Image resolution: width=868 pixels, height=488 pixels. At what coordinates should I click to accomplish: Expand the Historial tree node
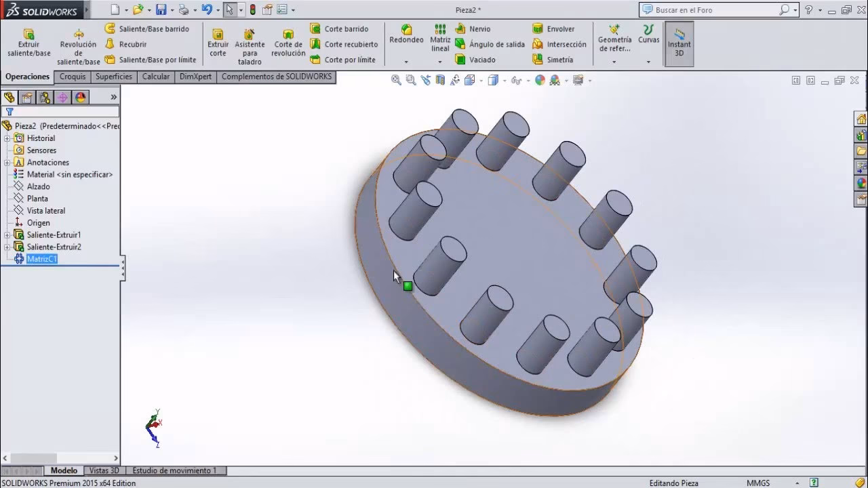tap(7, 138)
